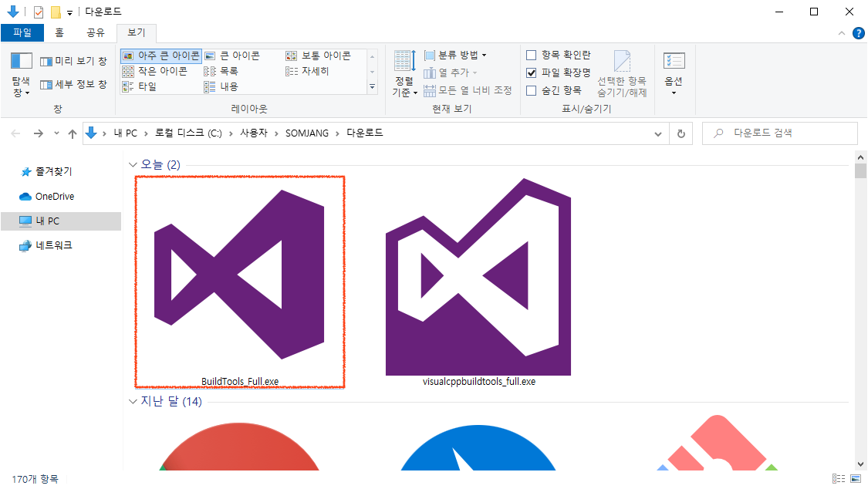Enable hidden items (숨긴 항목) checkbox

point(532,90)
